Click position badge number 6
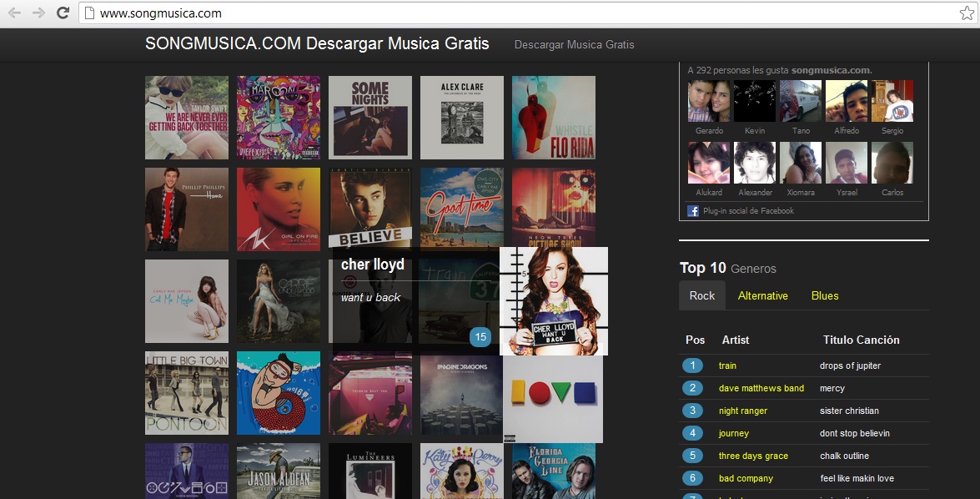The height and width of the screenshot is (499, 980). coord(692,478)
